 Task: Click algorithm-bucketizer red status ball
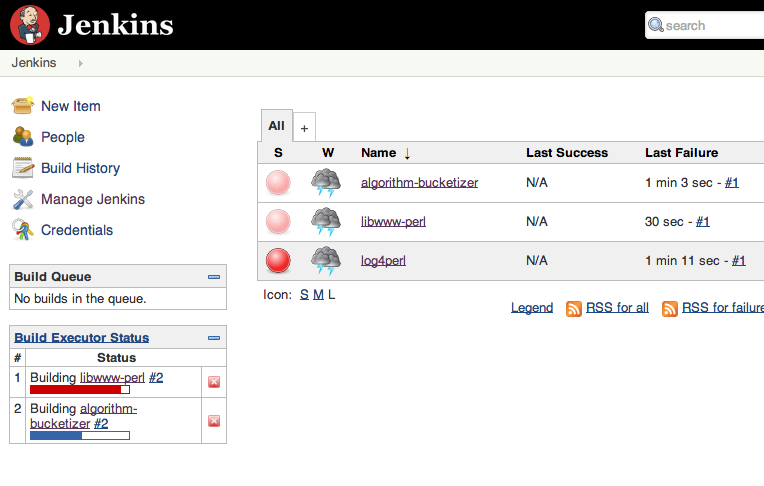click(278, 183)
